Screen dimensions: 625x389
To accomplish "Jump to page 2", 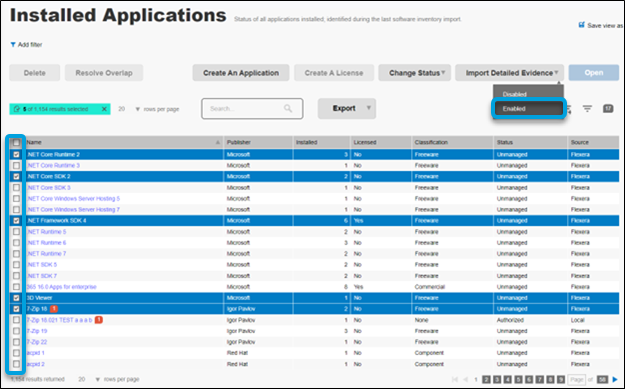I will click(x=486, y=379).
